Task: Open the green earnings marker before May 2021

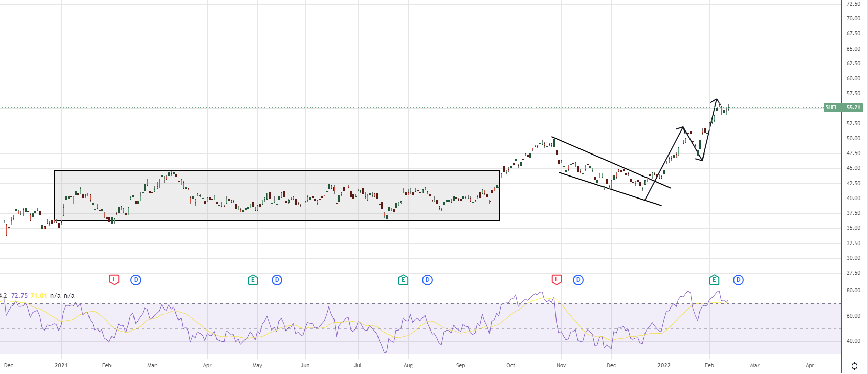Action: [253, 280]
